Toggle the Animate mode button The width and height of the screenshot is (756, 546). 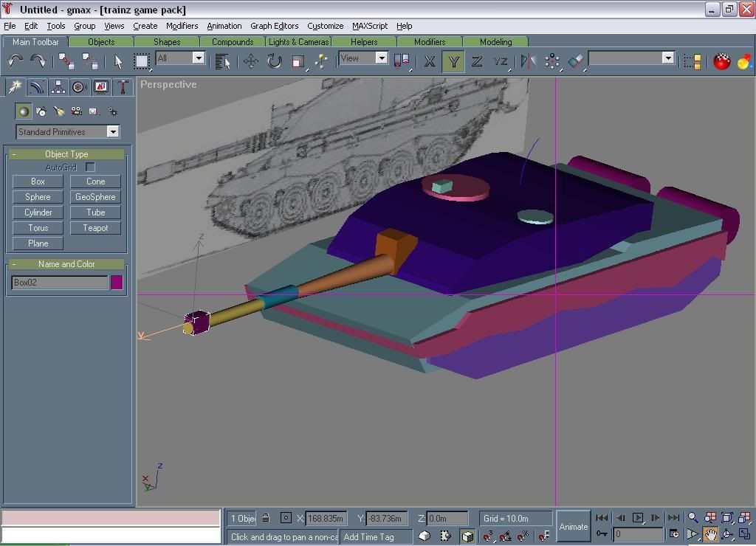573,526
